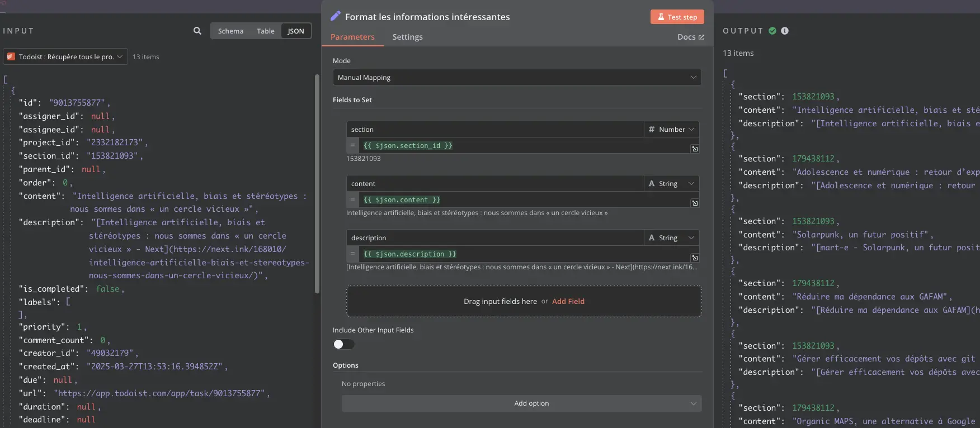Switch input view to JSON
The width and height of the screenshot is (980, 428).
click(296, 31)
